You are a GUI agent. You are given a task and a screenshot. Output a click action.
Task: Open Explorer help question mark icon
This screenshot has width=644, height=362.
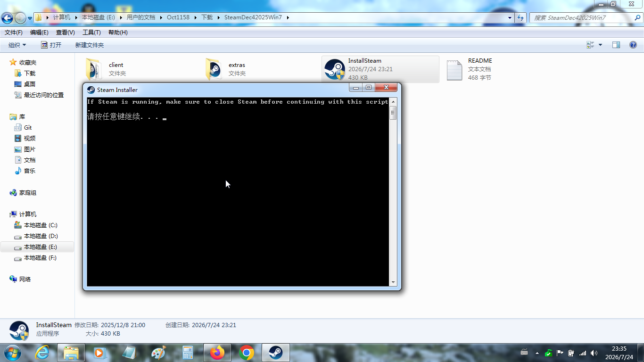tap(633, 45)
